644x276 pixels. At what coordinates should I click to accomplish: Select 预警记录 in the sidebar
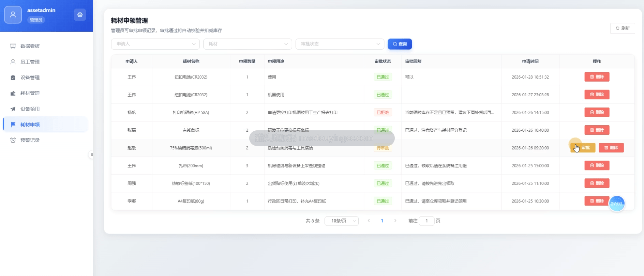coord(46,140)
